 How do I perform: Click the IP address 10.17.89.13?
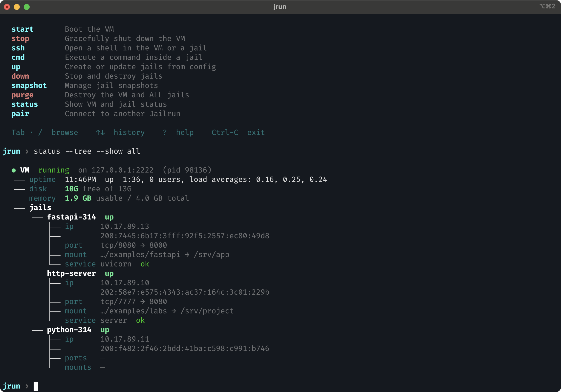coord(125,226)
